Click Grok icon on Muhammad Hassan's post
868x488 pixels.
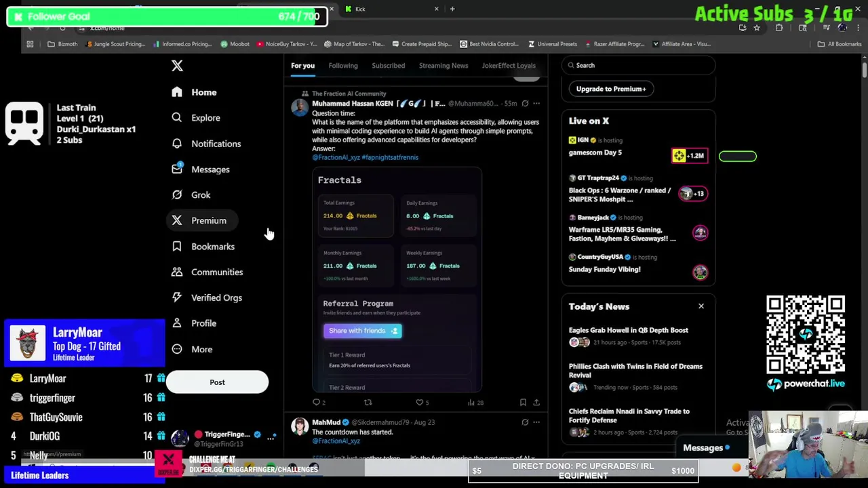[x=525, y=104]
